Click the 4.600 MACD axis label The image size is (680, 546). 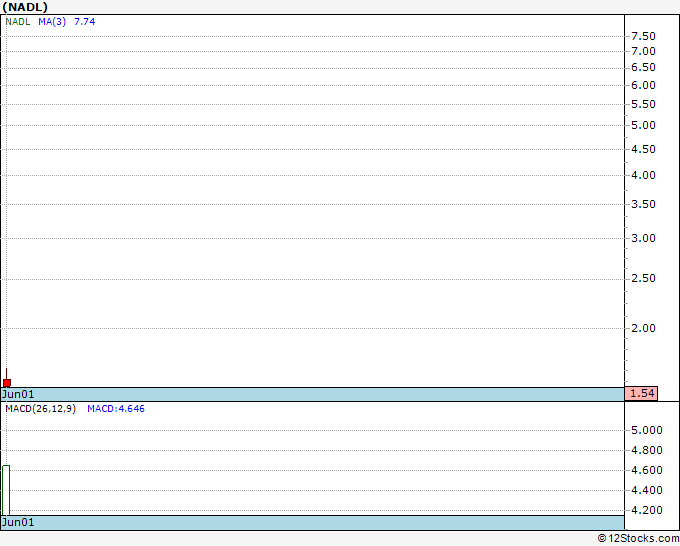[x=647, y=470]
